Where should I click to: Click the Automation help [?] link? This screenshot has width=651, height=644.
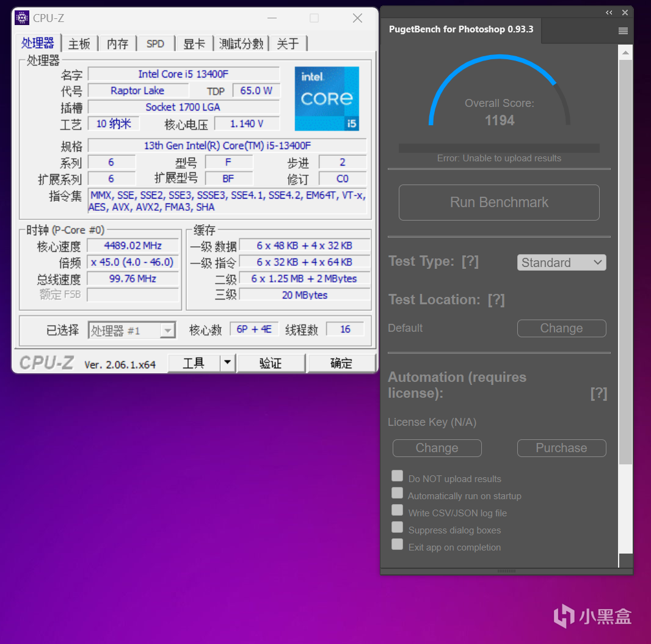pos(598,393)
